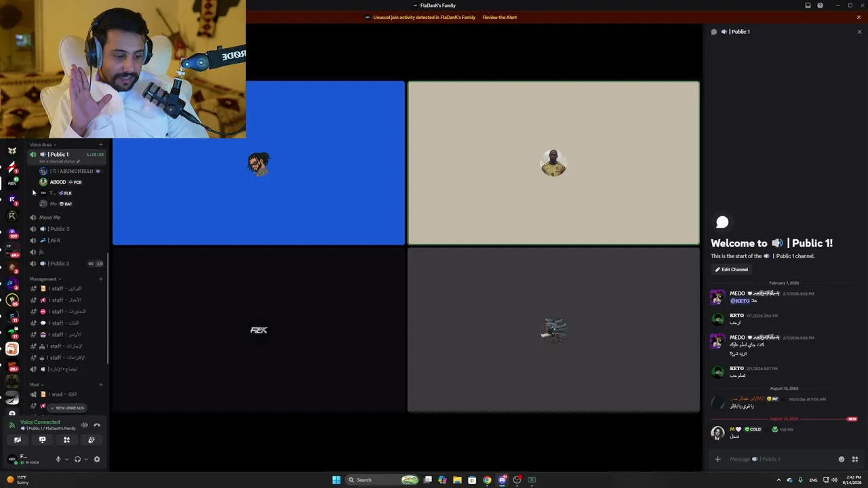Collapse the Mod category

(x=36, y=384)
